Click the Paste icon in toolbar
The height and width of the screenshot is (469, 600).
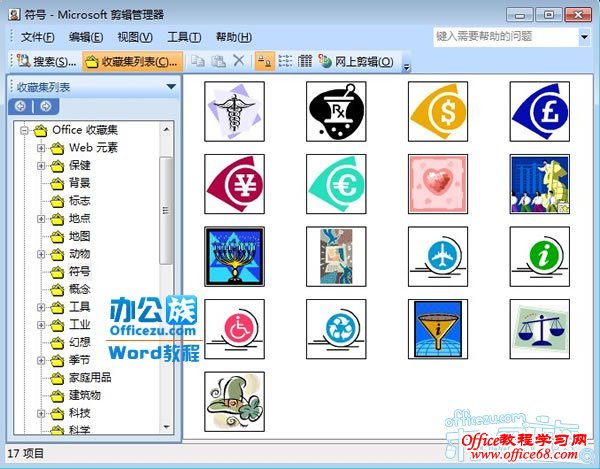tap(218, 61)
